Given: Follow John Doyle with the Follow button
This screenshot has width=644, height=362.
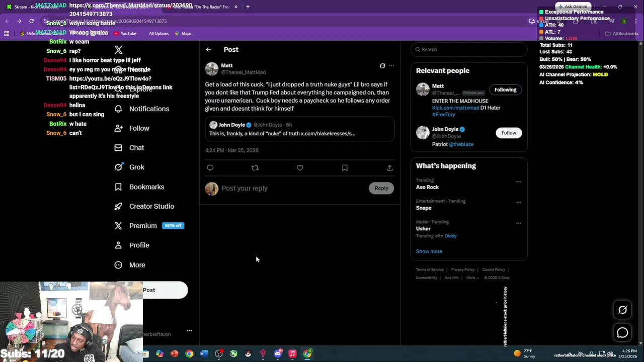Looking at the screenshot, I should click(x=509, y=133).
